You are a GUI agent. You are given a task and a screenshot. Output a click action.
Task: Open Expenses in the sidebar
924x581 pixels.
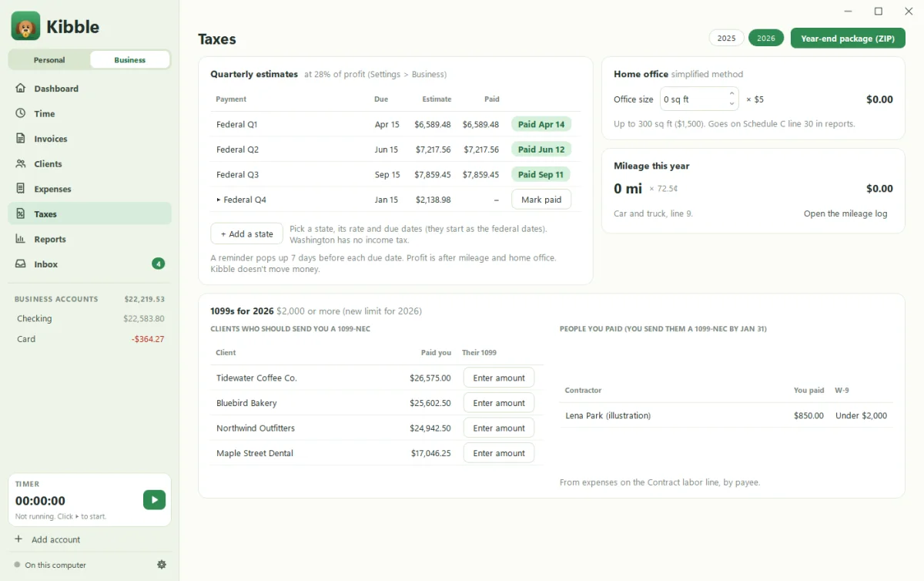pos(89,189)
